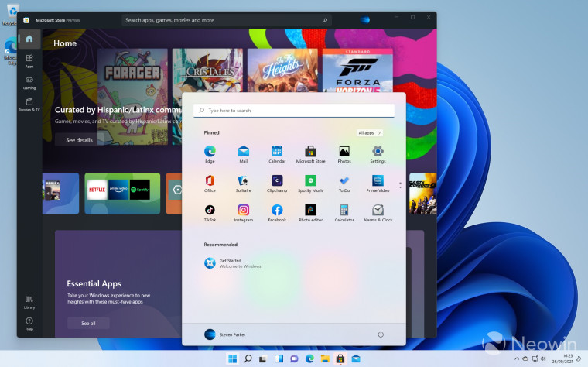Open volume control in system tray
Image resolution: width=588 pixels, height=367 pixels.
(x=543, y=358)
